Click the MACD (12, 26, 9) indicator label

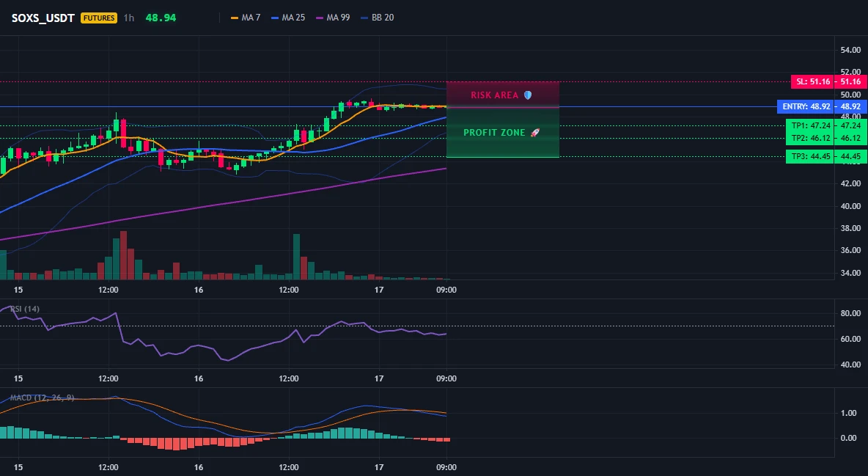point(42,398)
